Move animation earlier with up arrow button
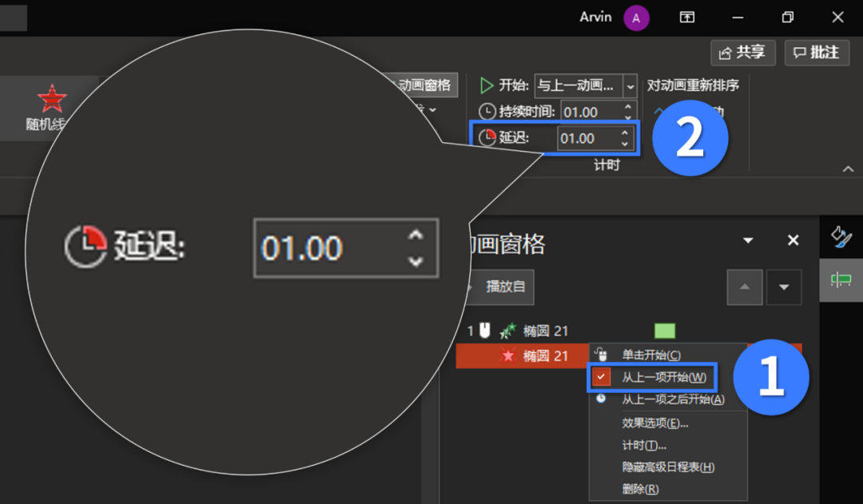This screenshot has height=504, width=863. [745, 287]
